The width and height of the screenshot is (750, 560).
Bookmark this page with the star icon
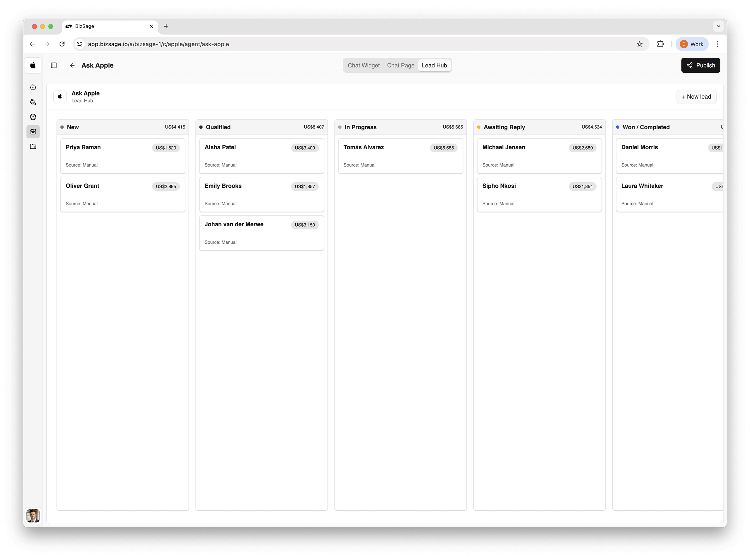639,44
